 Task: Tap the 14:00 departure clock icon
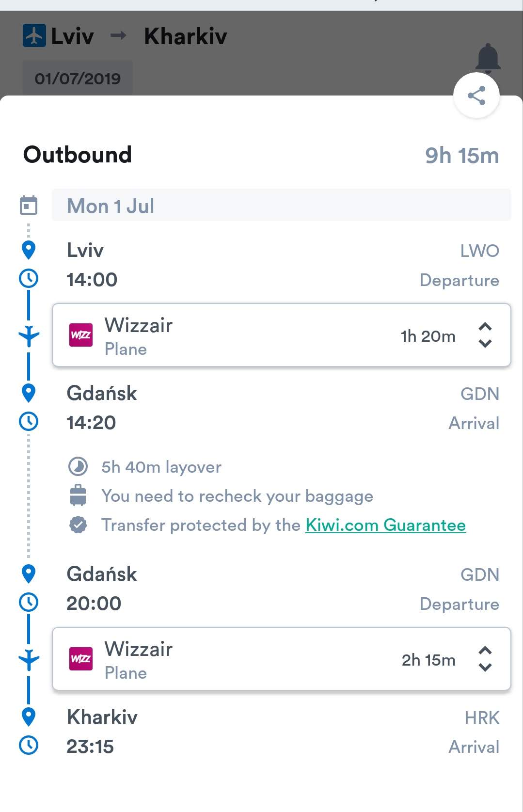point(29,279)
